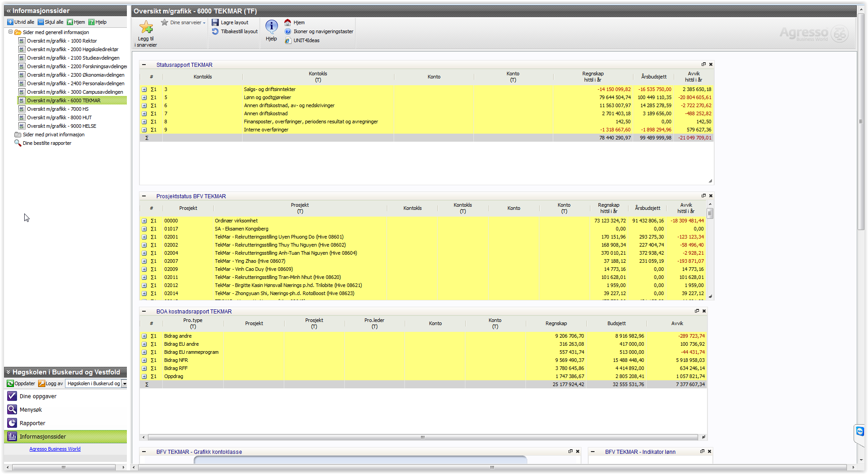868x474 pixels.
Task: Click the Legg til i snarveier star icon
Action: [x=146, y=27]
